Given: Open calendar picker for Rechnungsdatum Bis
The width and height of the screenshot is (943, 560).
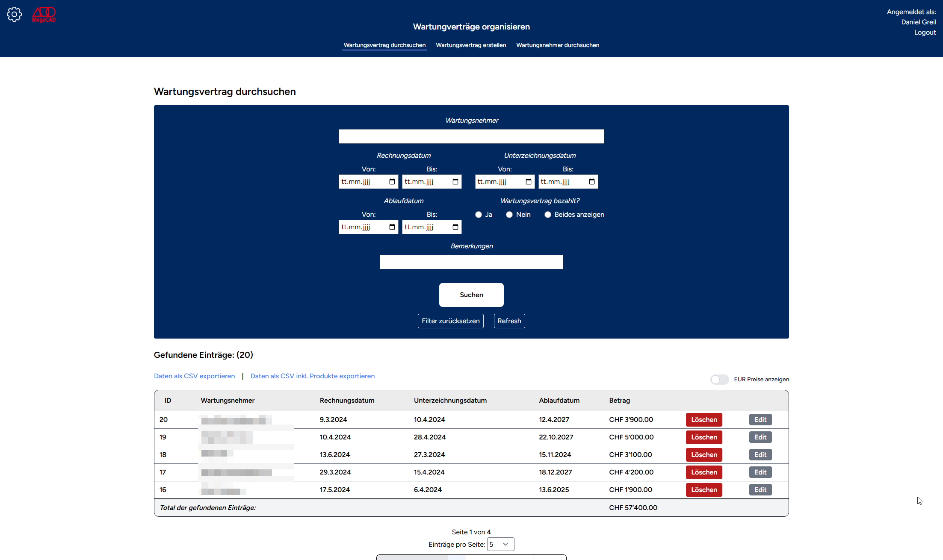Looking at the screenshot, I should pos(455,182).
